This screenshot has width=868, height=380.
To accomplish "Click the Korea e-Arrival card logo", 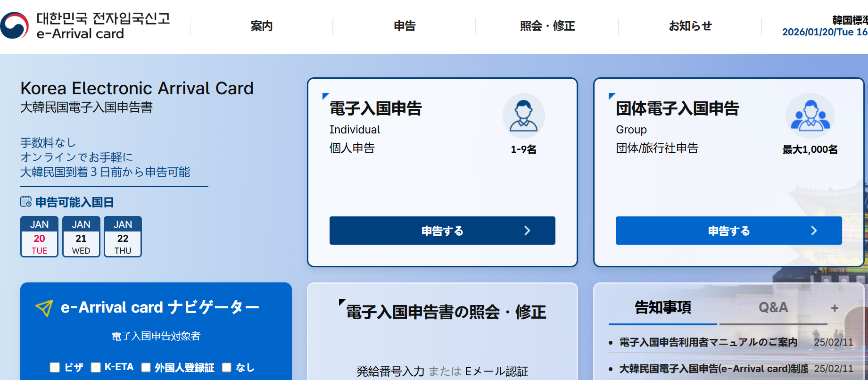I will [85, 26].
